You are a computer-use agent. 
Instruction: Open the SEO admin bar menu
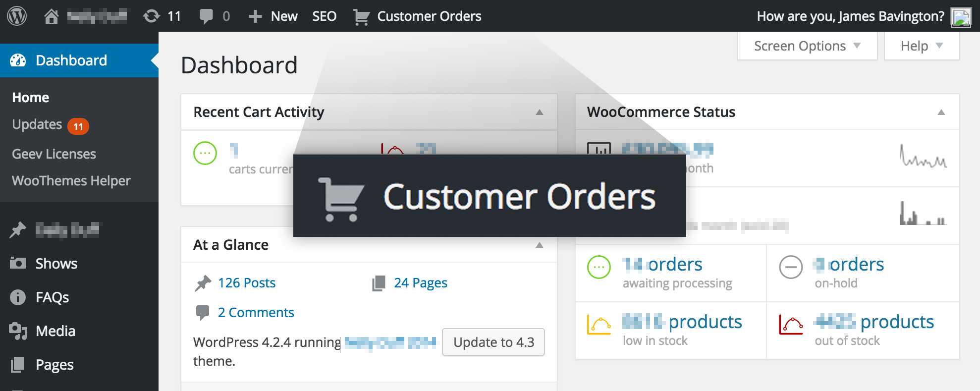click(x=325, y=16)
